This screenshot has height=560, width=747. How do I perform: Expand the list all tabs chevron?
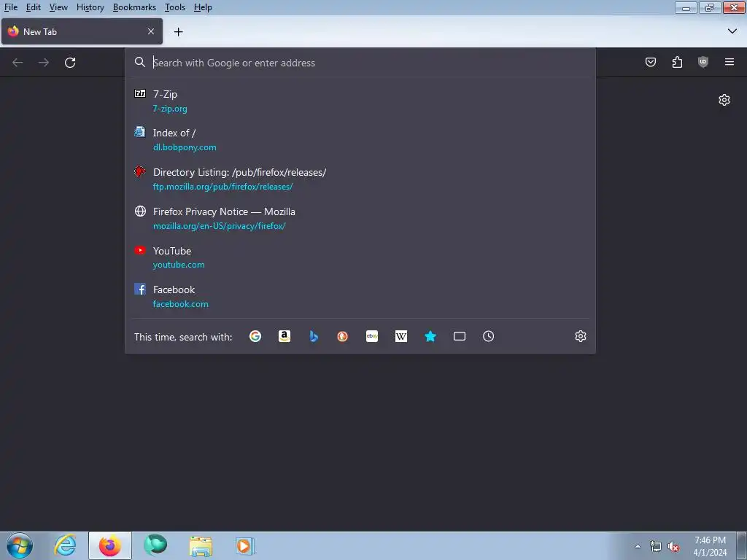tap(732, 31)
